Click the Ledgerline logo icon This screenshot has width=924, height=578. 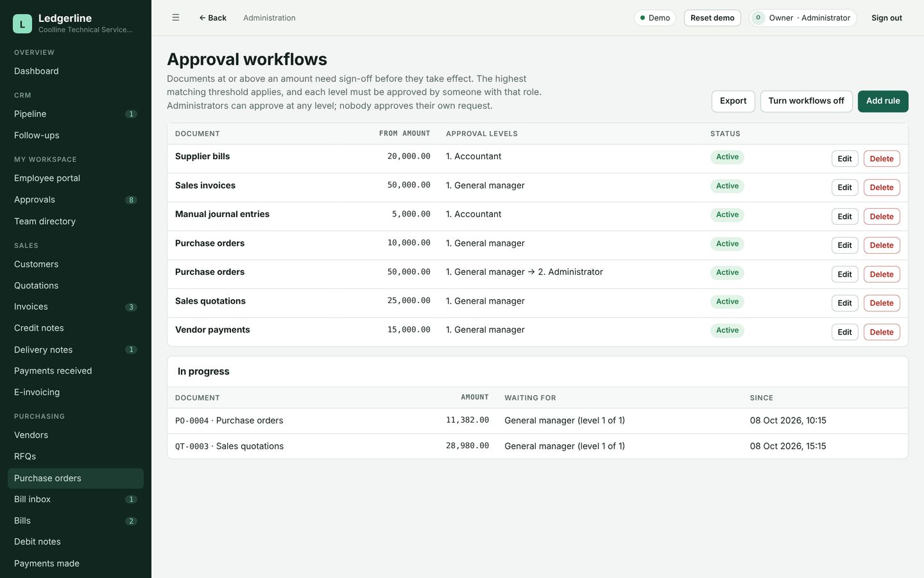click(22, 24)
